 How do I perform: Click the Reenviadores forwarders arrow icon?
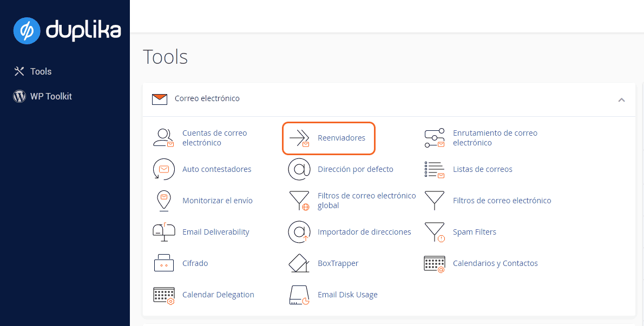pyautogui.click(x=299, y=138)
